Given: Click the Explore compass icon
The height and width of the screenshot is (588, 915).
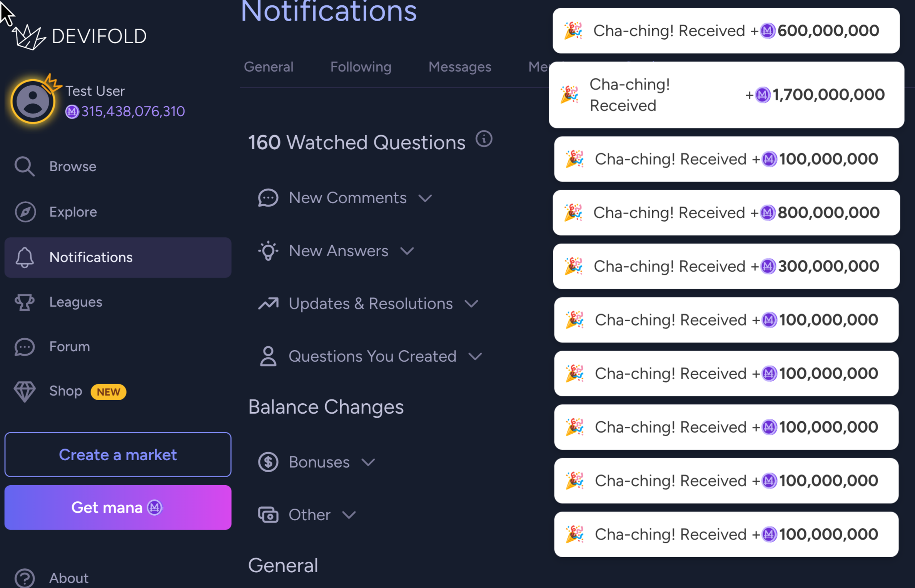Looking at the screenshot, I should [x=25, y=212].
